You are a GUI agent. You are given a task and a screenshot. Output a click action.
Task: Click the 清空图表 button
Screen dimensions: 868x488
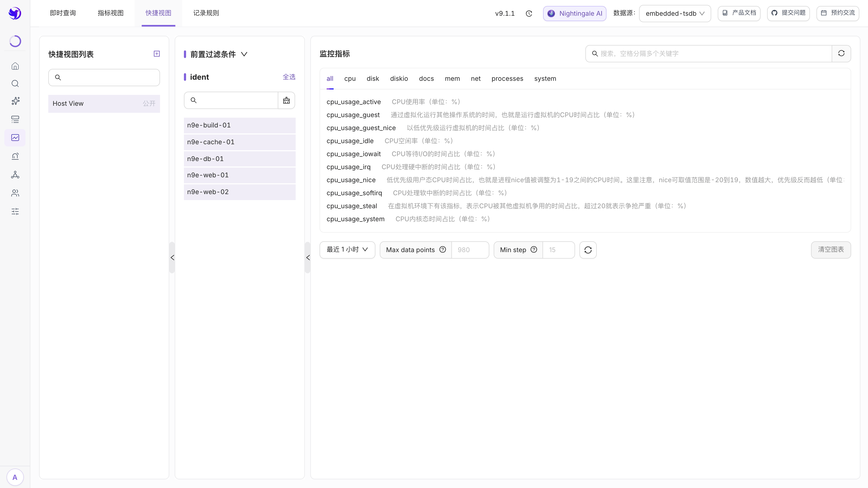(831, 250)
